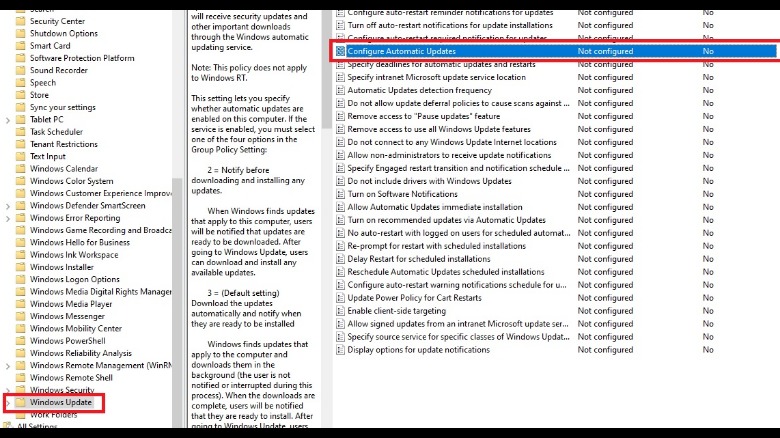
Task: Select Do not allow update deferral policies setting
Action: pos(458,103)
